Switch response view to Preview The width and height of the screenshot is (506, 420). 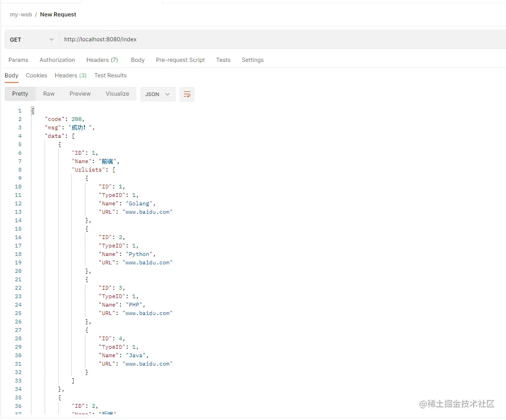80,94
